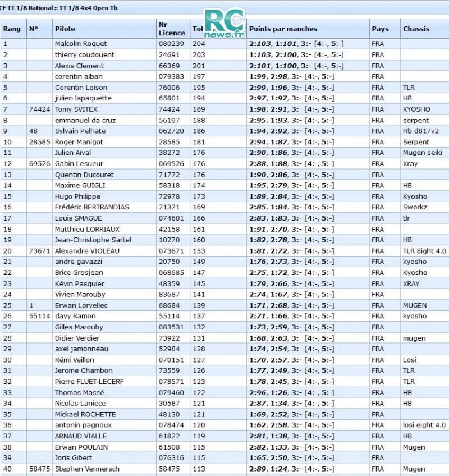The width and height of the screenshot is (449, 476).
Task: Select pilot name Erwan POULAIN
Action: click(81, 447)
